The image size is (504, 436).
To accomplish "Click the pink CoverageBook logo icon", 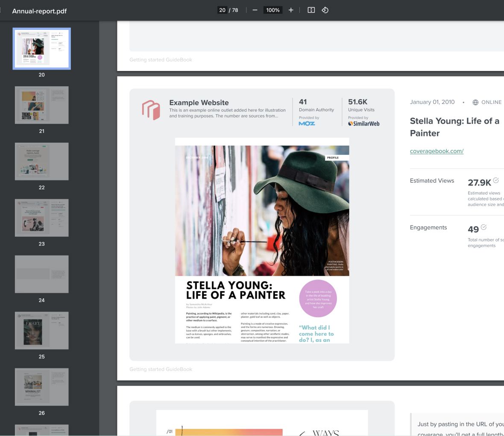I will (151, 110).
